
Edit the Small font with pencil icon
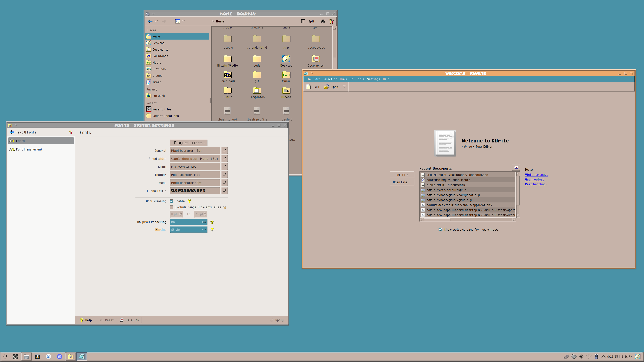tap(224, 167)
